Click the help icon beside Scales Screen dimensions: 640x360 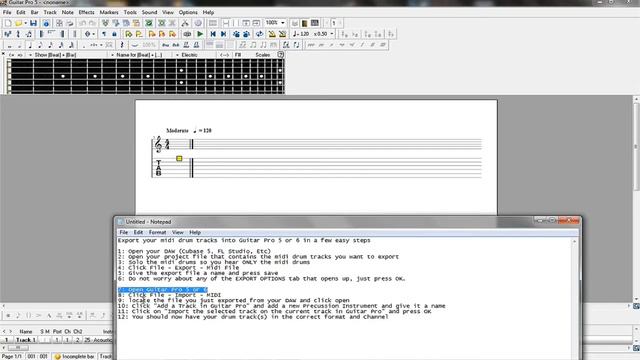[x=280, y=55]
